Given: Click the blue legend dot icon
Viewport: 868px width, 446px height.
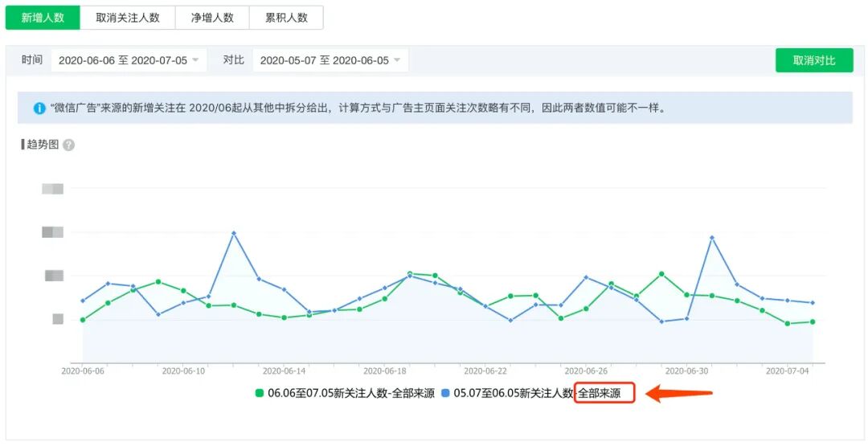Looking at the screenshot, I should (445, 394).
